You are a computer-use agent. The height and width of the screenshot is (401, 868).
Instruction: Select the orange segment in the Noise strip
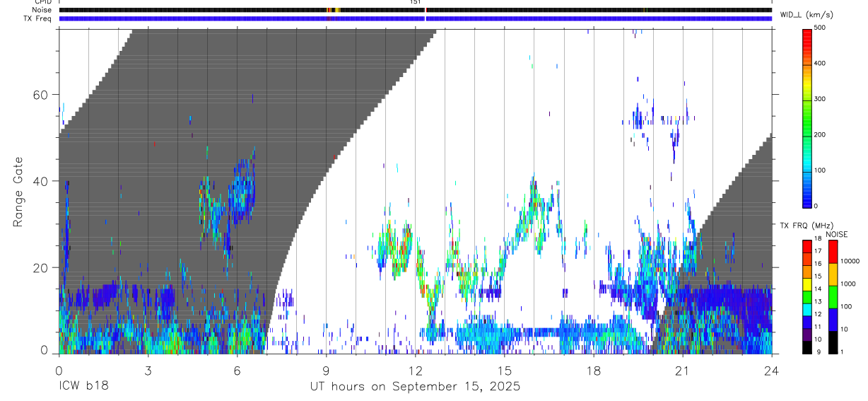(330, 10)
